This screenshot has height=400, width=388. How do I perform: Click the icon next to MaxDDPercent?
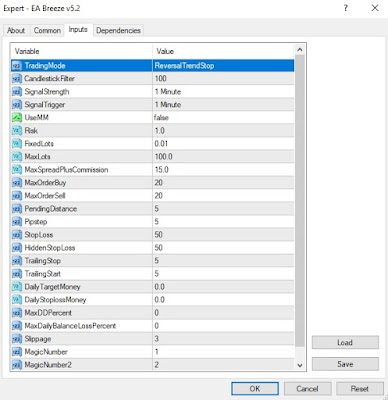[17, 313]
